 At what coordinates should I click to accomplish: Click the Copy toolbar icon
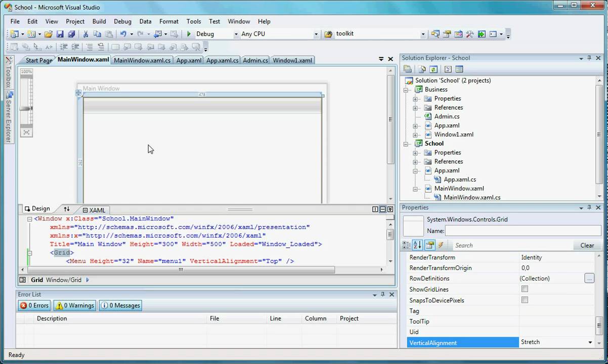point(97,34)
